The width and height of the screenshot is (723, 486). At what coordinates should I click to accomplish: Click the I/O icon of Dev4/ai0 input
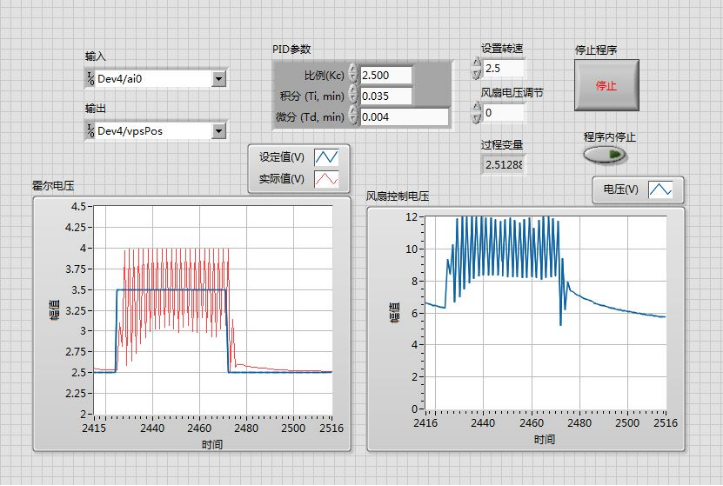pyautogui.click(x=91, y=79)
